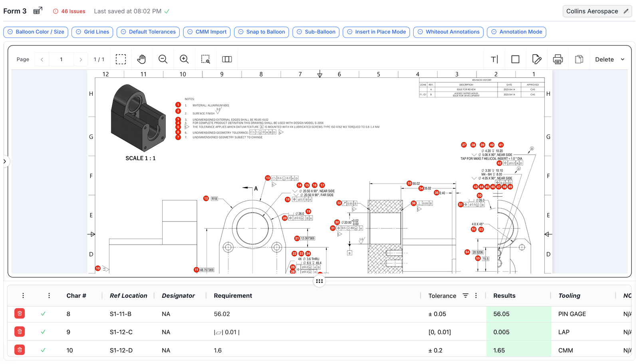639x364 pixels.
Task: Print the drawing
Action: point(558,59)
